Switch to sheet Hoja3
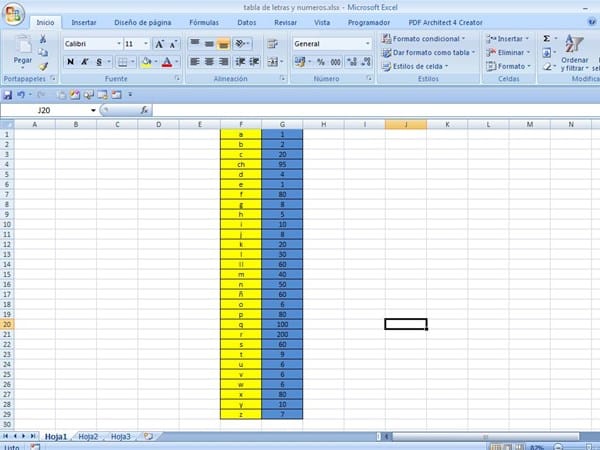The width and height of the screenshot is (600, 450). pyautogui.click(x=121, y=437)
